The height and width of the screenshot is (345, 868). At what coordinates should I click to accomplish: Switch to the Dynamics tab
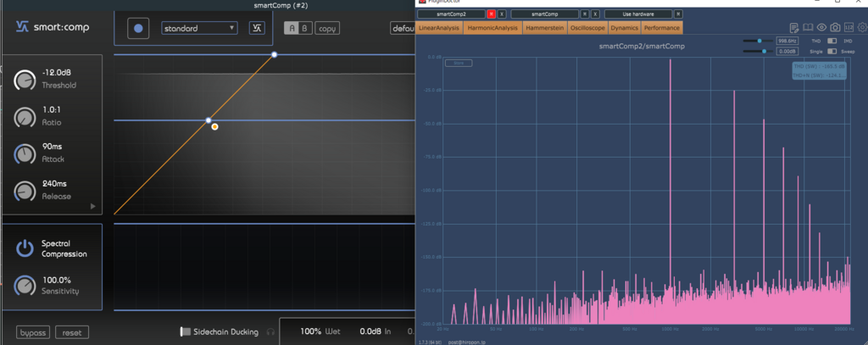click(625, 28)
